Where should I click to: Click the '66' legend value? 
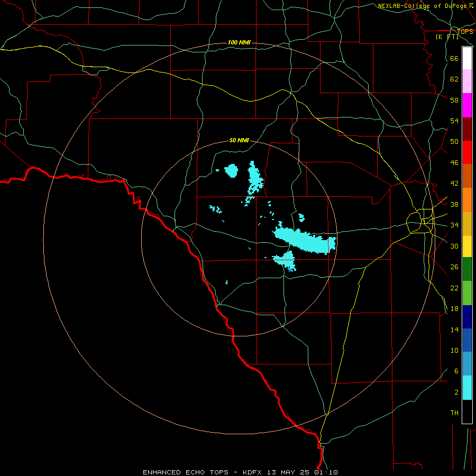click(x=454, y=58)
